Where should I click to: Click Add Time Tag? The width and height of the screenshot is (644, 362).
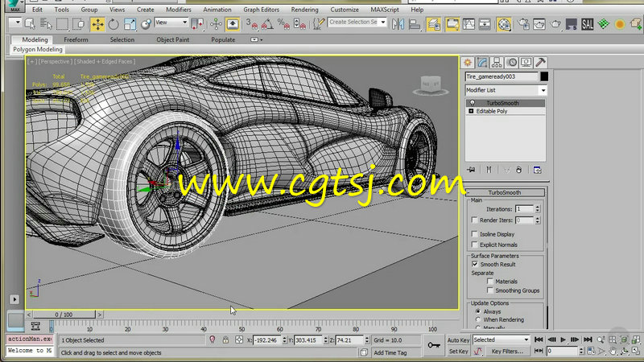click(x=390, y=352)
